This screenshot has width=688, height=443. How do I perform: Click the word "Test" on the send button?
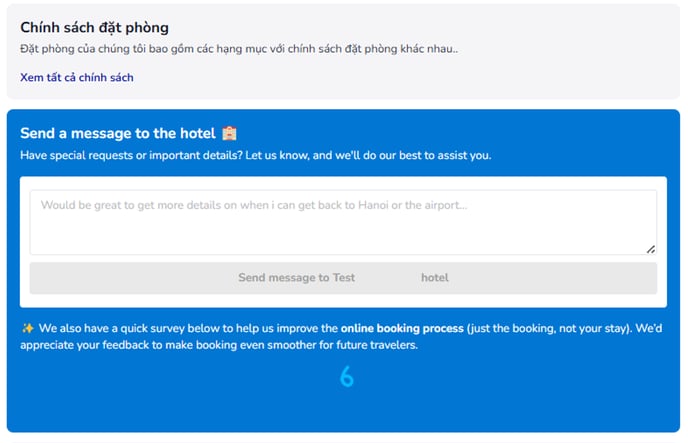[343, 278]
